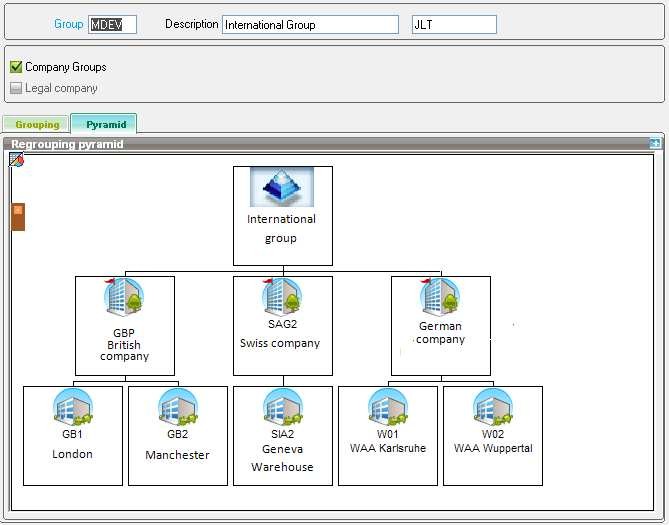Screen dimensions: 669x525
Task: Click the small chart icon at pyramid top-left
Action: [x=17, y=160]
